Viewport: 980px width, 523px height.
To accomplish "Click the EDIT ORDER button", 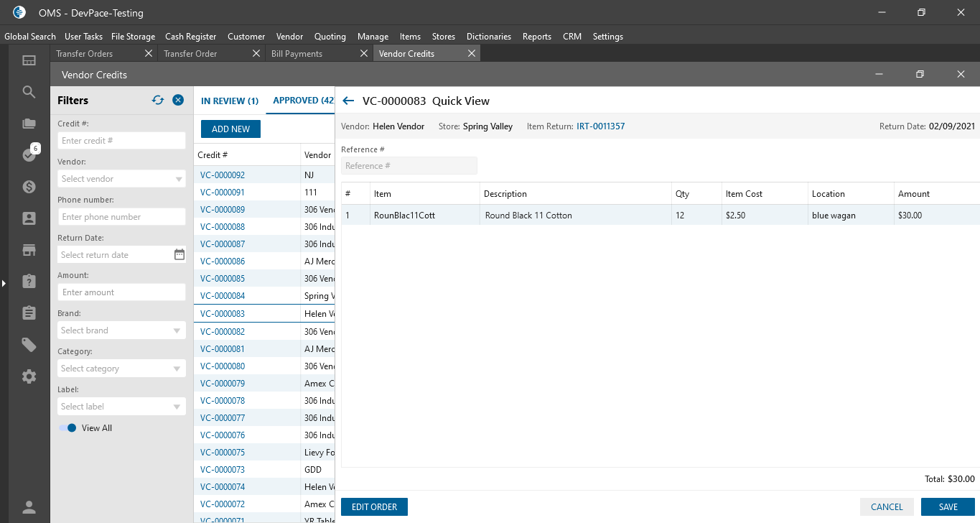I will click(374, 507).
